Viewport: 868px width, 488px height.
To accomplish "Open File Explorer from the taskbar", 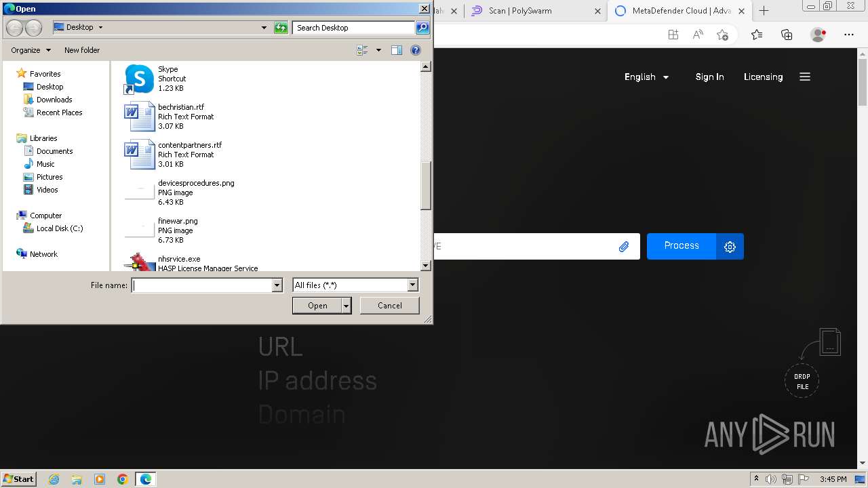I will (77, 479).
